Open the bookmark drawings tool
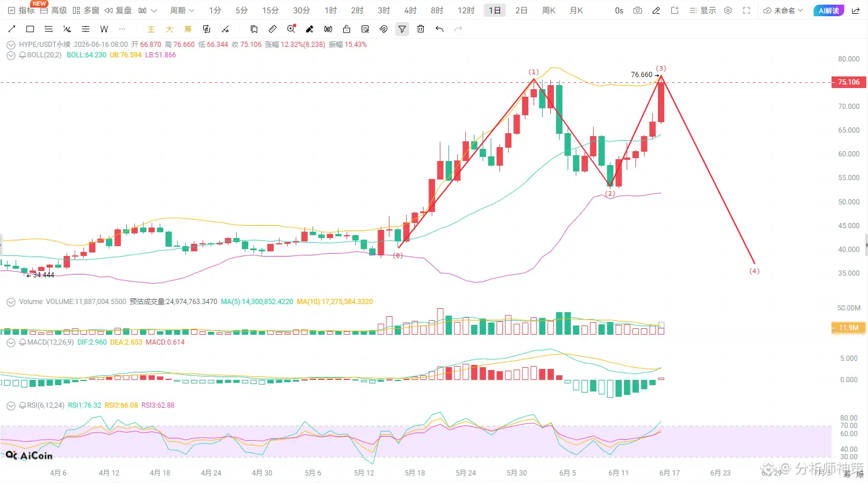Screen dimensions: 868x483 click(x=254, y=29)
